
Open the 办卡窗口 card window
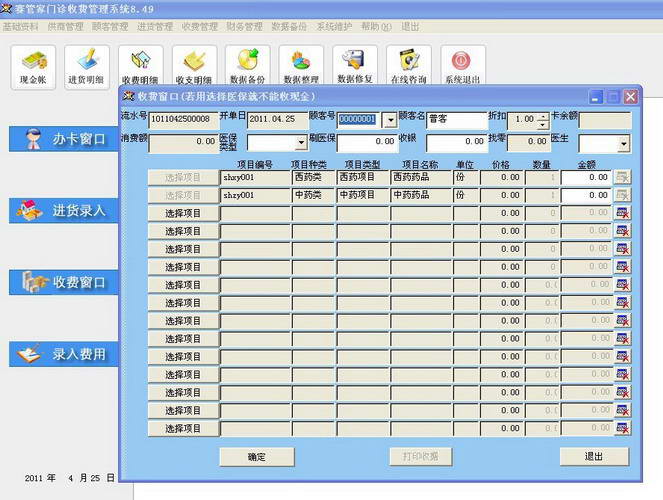(63, 139)
